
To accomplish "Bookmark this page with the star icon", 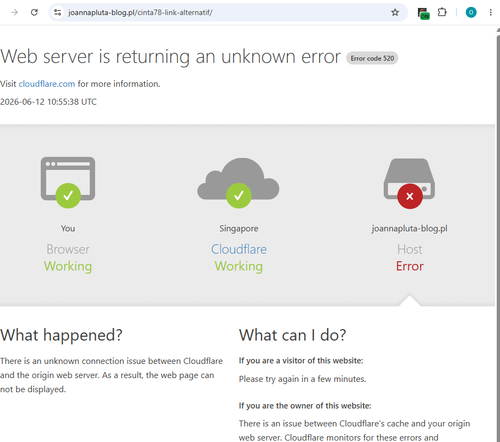I will (395, 13).
